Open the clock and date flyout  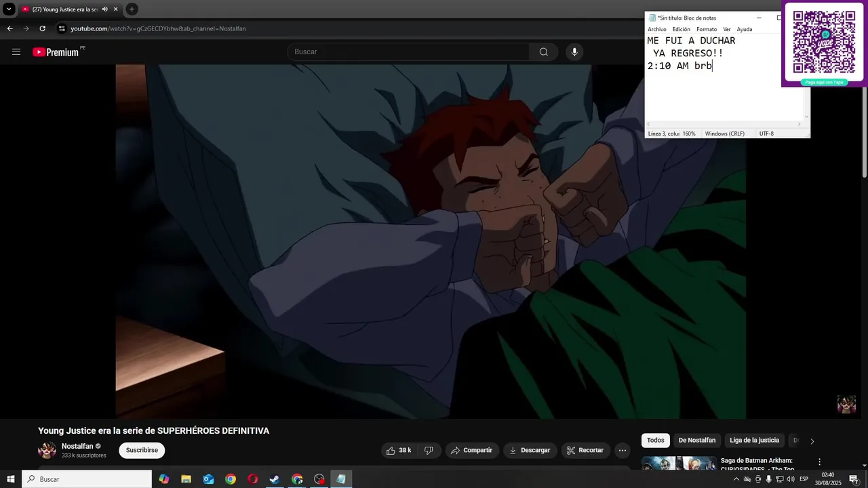pyautogui.click(x=828, y=479)
